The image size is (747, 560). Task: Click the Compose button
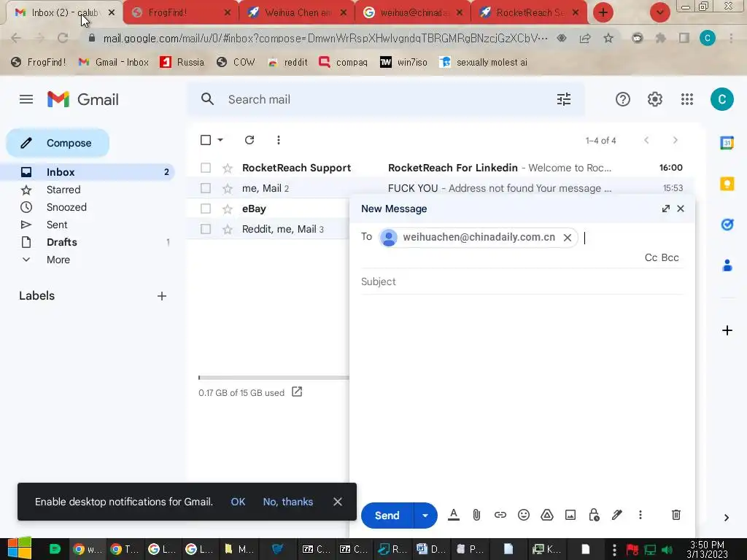[x=58, y=143]
